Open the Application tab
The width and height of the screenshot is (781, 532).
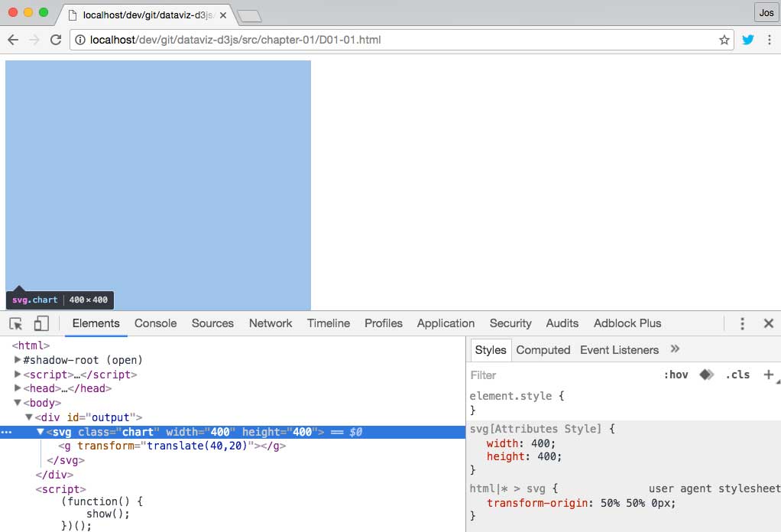tap(446, 324)
